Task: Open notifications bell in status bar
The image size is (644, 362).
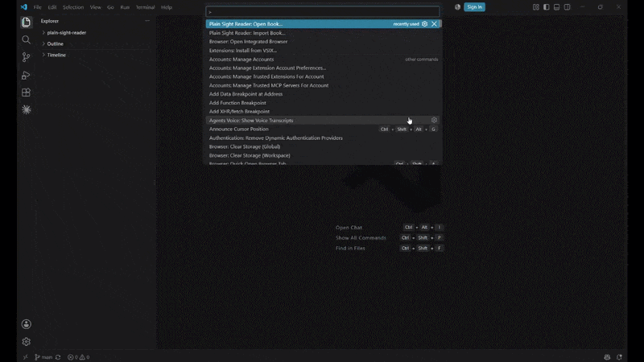Action: [619, 357]
